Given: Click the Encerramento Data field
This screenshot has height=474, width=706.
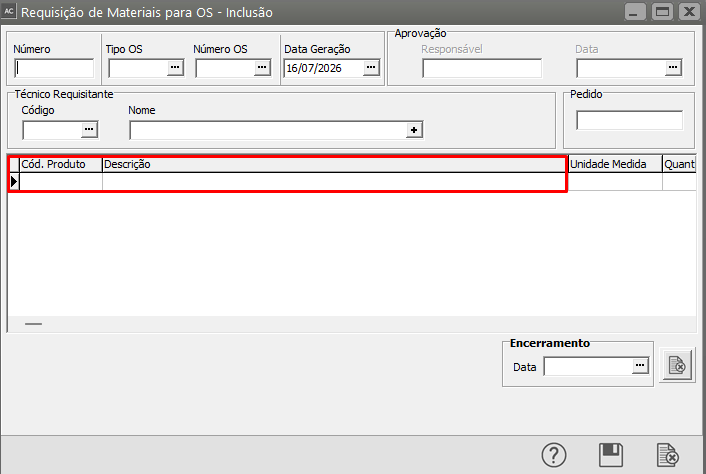Looking at the screenshot, I should 588,366.
